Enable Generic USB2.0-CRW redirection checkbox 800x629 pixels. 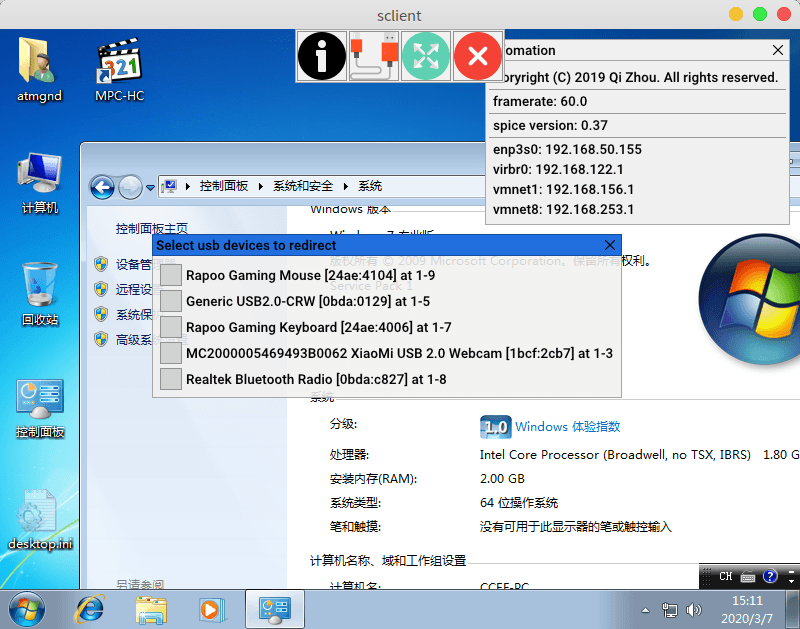point(171,301)
